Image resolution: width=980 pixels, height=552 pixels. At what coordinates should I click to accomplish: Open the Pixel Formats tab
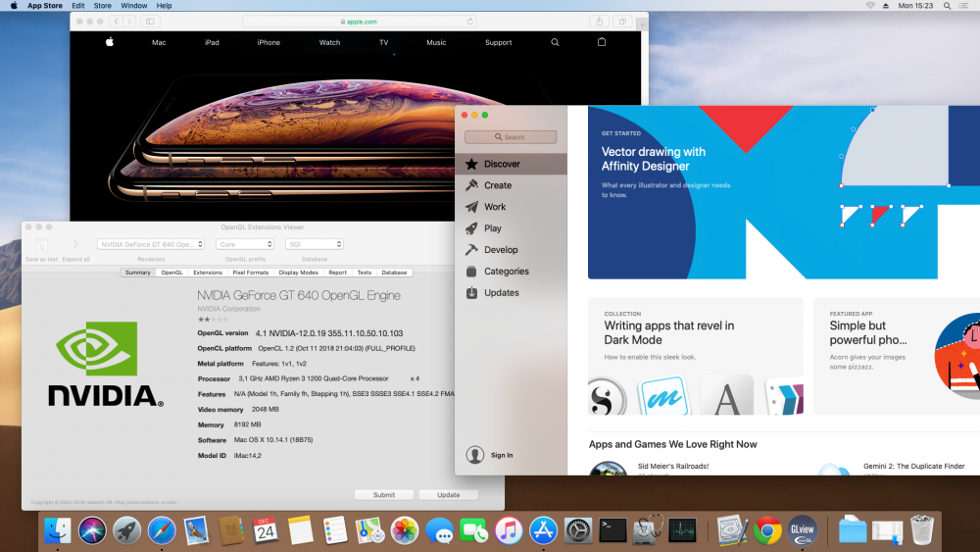tap(251, 273)
